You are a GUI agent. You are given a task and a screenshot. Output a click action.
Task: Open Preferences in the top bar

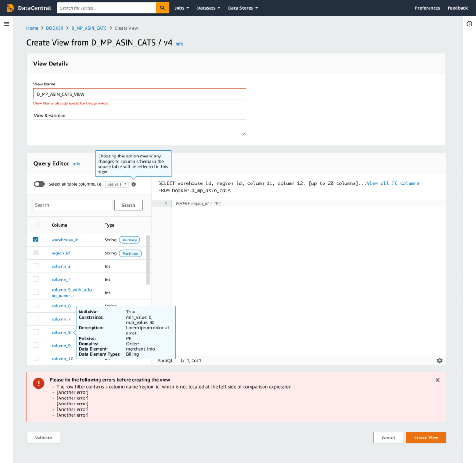(x=427, y=8)
